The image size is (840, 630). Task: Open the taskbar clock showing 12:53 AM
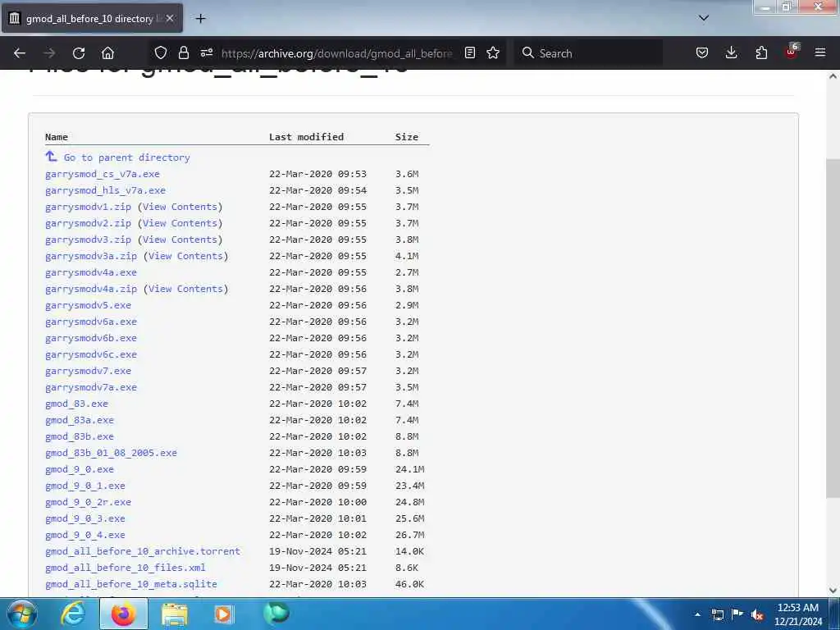(x=798, y=614)
